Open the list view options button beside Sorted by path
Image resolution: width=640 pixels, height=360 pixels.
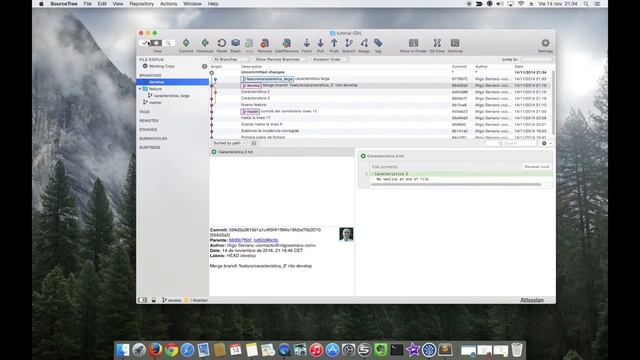253,143
